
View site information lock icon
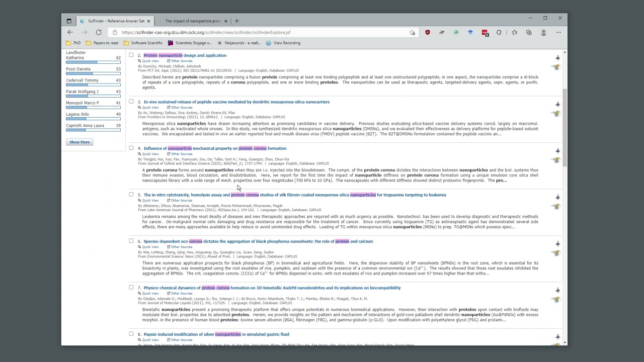[115, 33]
